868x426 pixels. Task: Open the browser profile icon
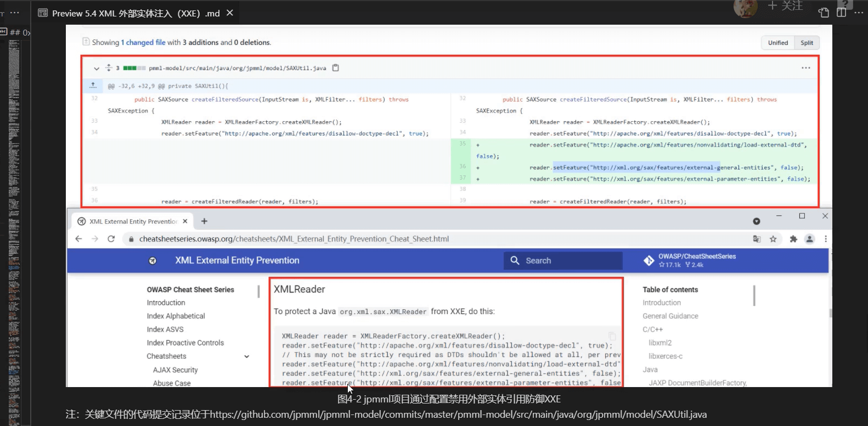pyautogui.click(x=809, y=238)
